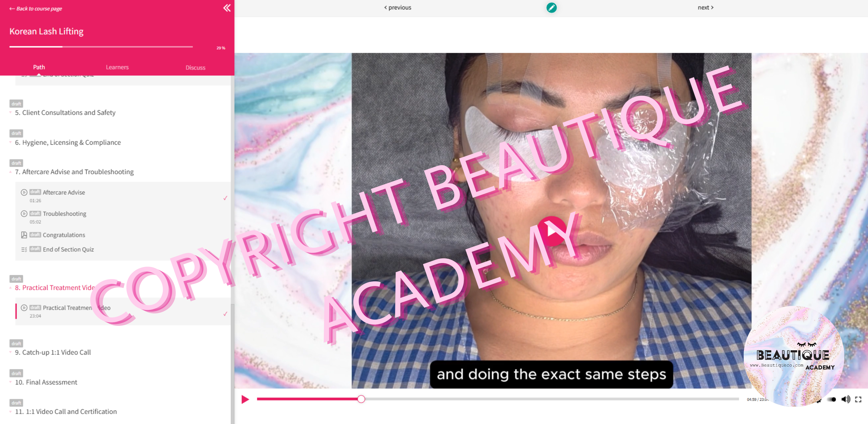This screenshot has width=868, height=424.
Task: Toggle completion checkmark for Aftercare Advise
Action: [x=225, y=198]
